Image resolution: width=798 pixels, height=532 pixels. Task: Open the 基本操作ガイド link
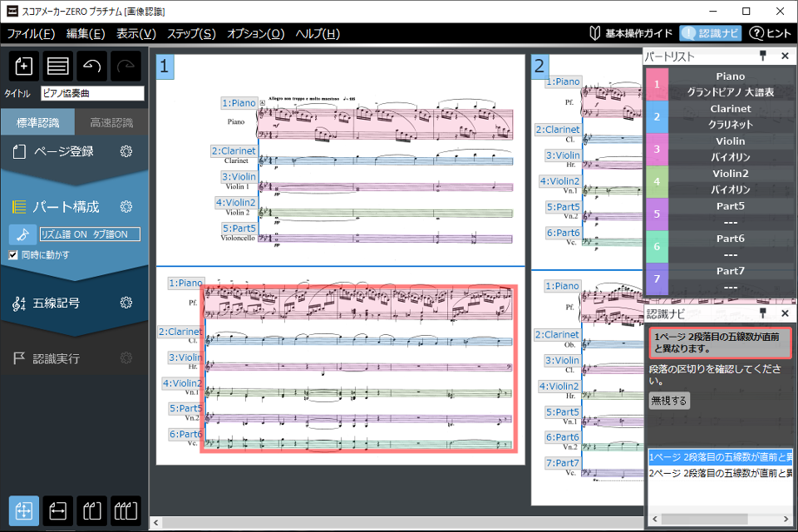point(631,33)
